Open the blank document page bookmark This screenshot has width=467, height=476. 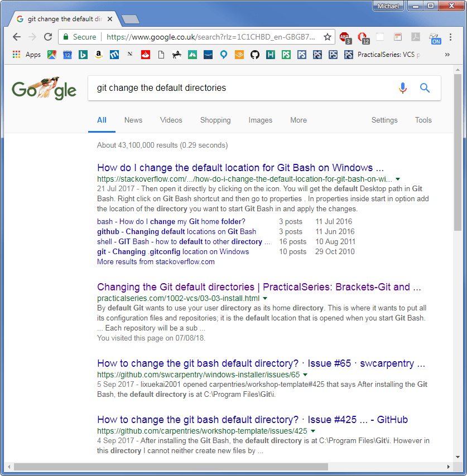(161, 55)
